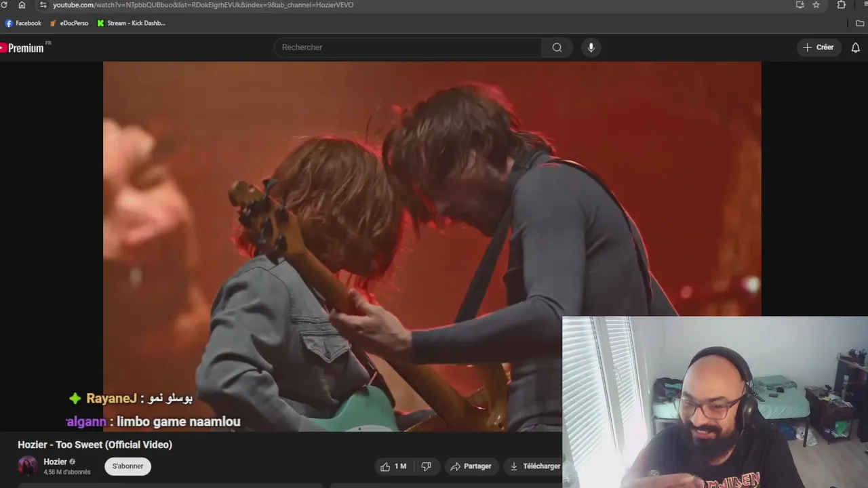Open Hozier channel avatar
This screenshot has height=488, width=868.
tap(28, 466)
